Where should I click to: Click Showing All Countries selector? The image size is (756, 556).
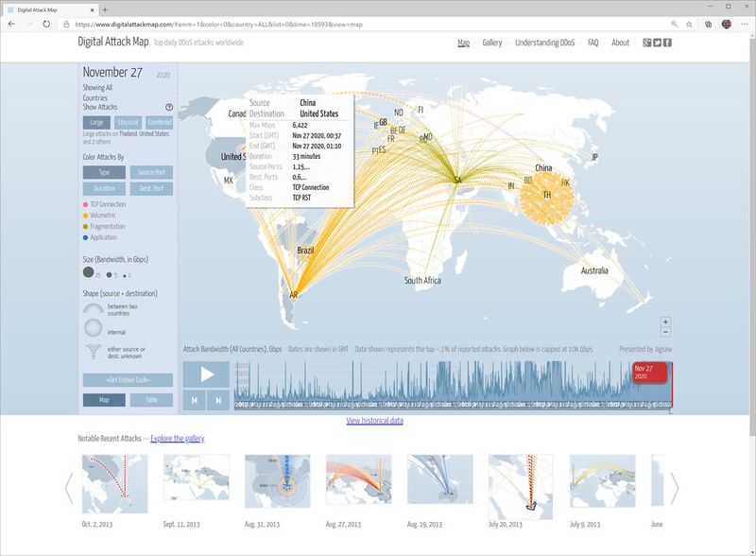tap(97, 92)
